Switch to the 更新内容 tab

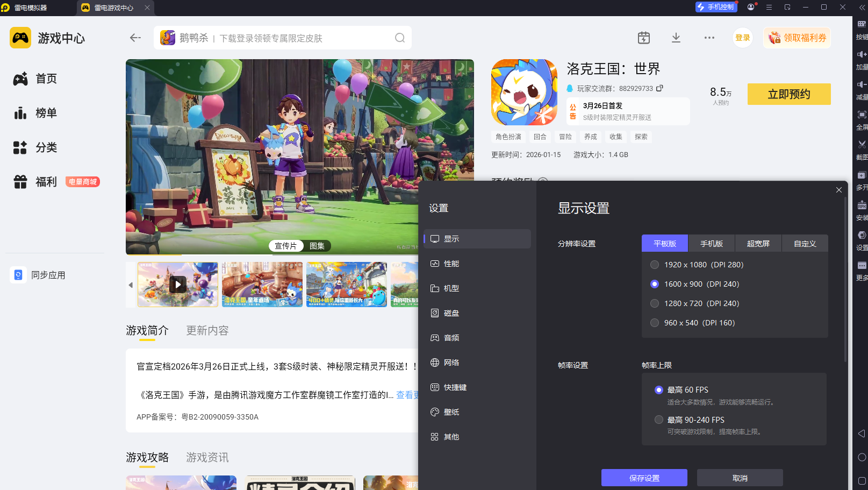click(207, 330)
